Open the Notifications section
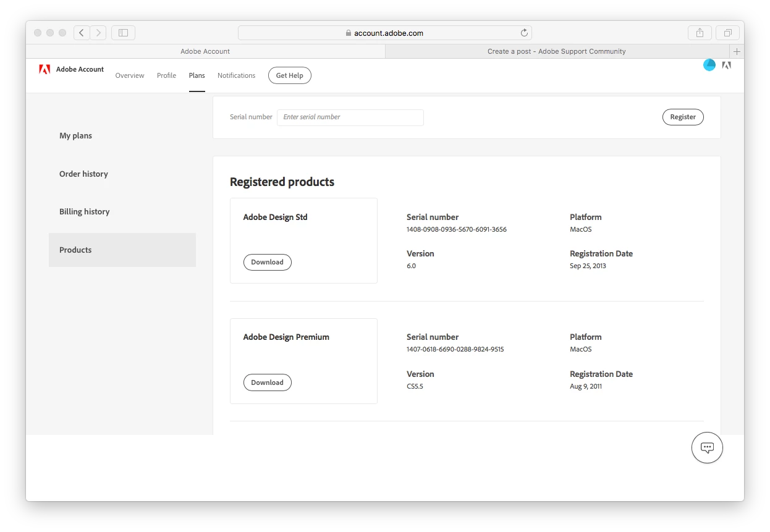This screenshot has width=770, height=532. tap(236, 75)
